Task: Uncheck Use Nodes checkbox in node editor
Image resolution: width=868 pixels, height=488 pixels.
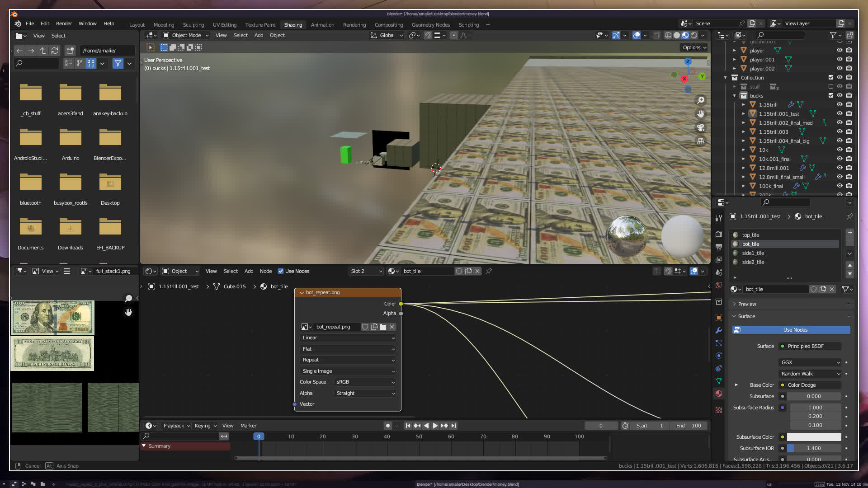Action: (x=281, y=271)
